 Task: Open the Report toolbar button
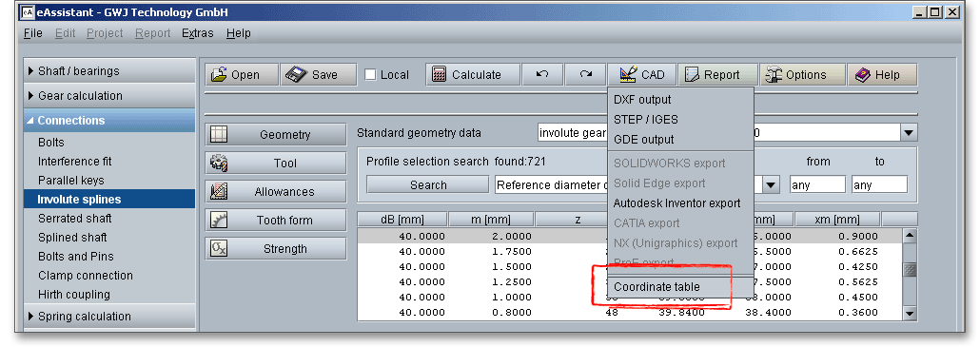click(x=717, y=75)
